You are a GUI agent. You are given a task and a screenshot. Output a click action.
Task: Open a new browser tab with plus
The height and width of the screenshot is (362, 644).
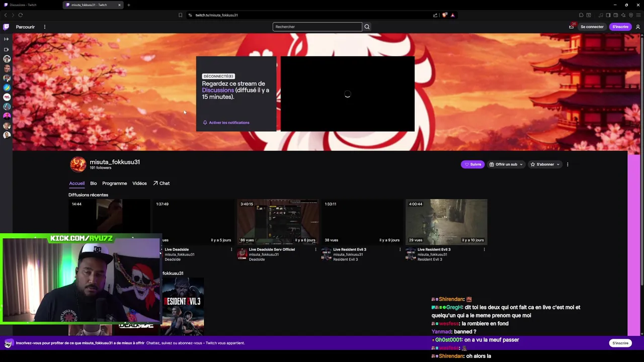pos(128,5)
